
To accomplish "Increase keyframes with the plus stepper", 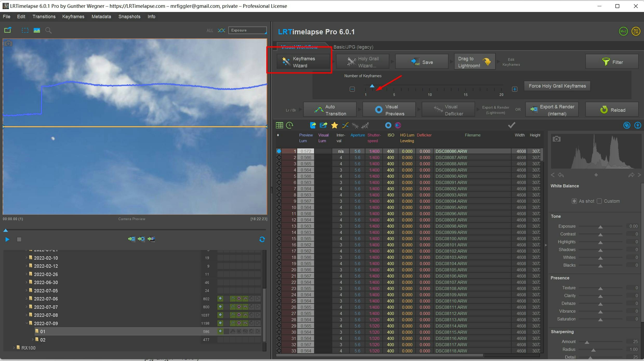I will pos(515,89).
